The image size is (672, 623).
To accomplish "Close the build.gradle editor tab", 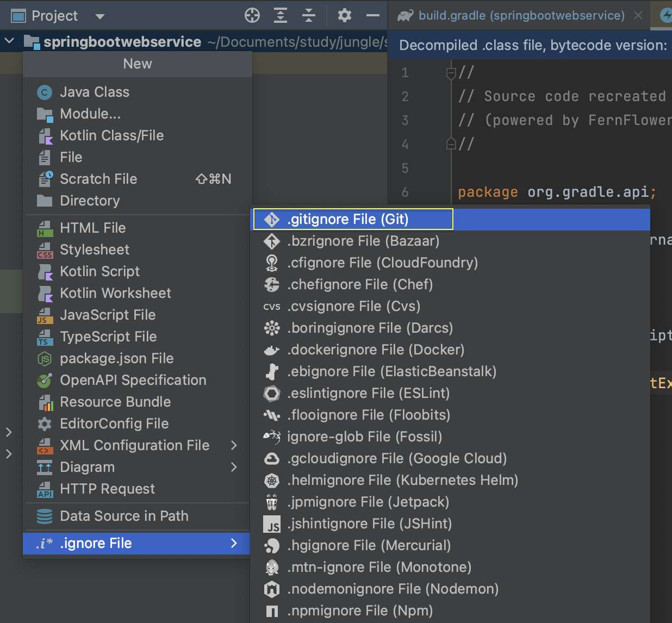I will coord(639,15).
